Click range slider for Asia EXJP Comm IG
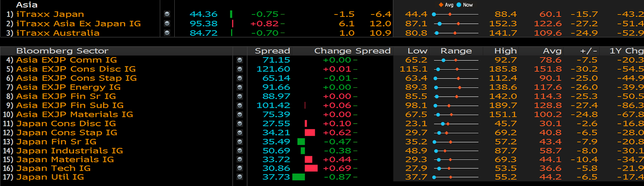The width and height of the screenshot is (644, 186). [456, 60]
